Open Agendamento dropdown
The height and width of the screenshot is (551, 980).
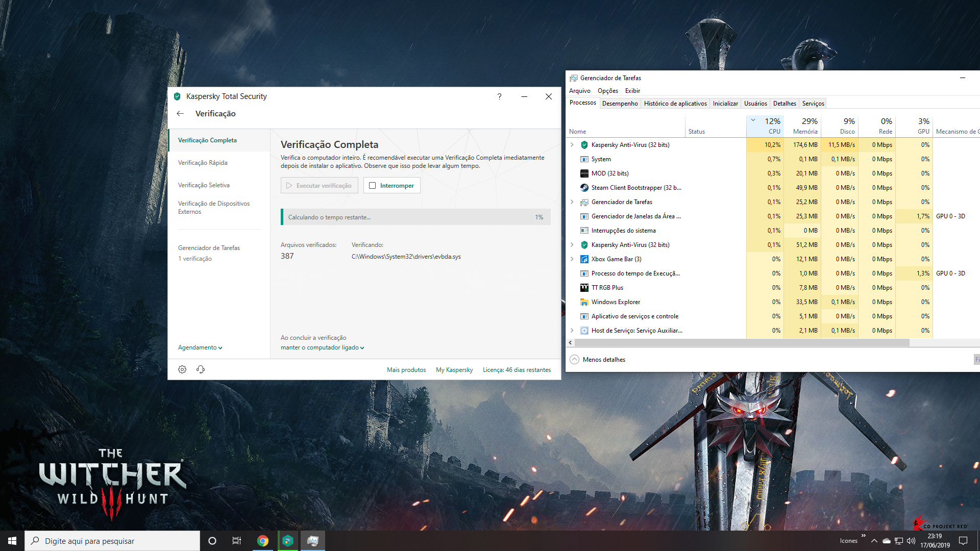[x=200, y=347]
